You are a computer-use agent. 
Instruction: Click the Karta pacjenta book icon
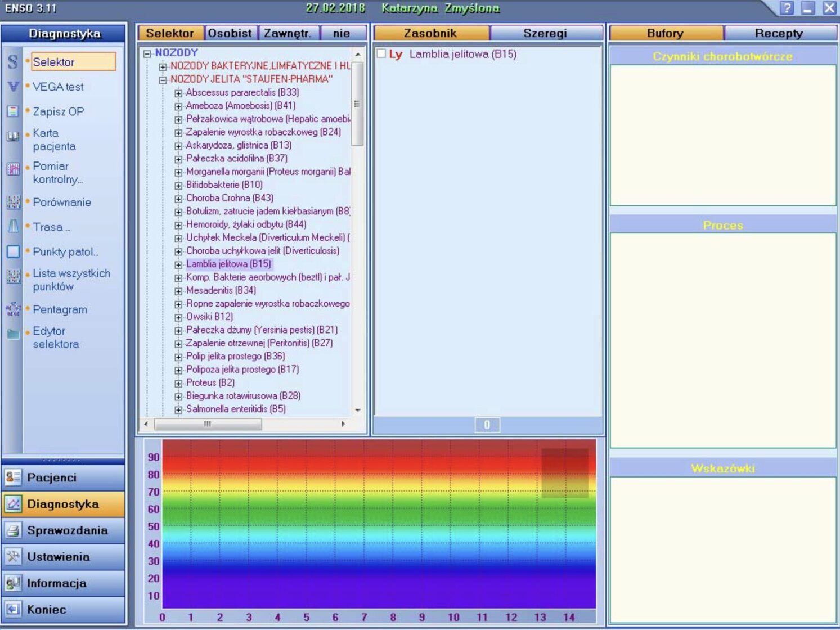click(12, 136)
